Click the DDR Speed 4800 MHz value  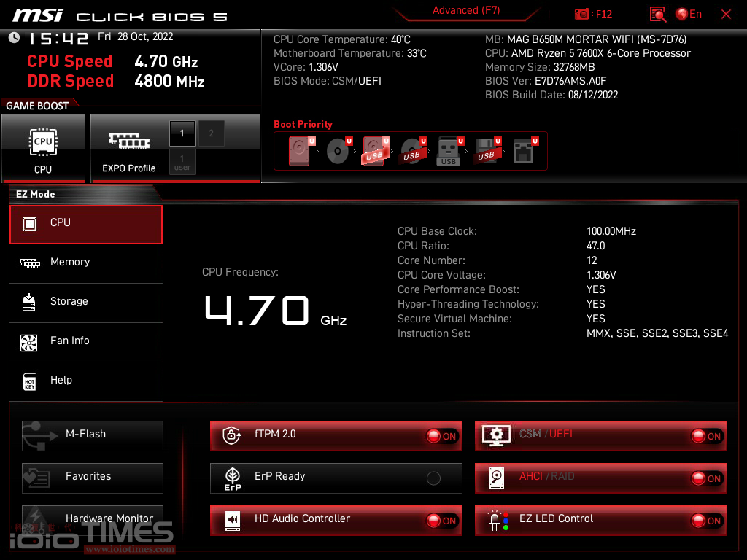click(169, 81)
